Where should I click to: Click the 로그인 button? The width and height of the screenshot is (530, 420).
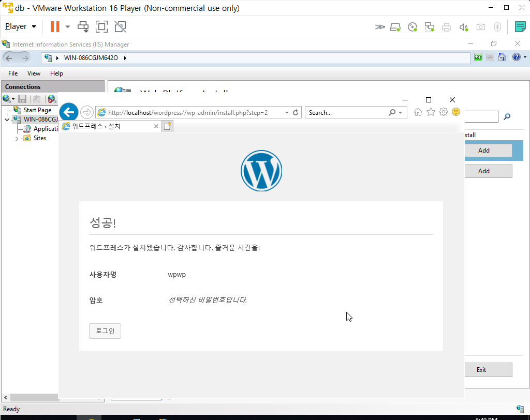(x=105, y=331)
